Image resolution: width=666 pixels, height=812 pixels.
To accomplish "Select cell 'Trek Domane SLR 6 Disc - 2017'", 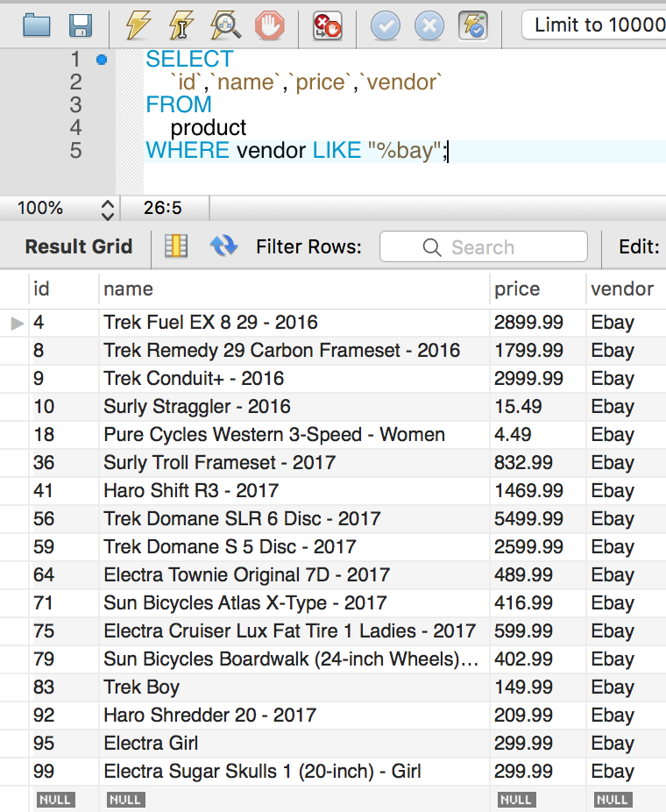I will coord(294,519).
